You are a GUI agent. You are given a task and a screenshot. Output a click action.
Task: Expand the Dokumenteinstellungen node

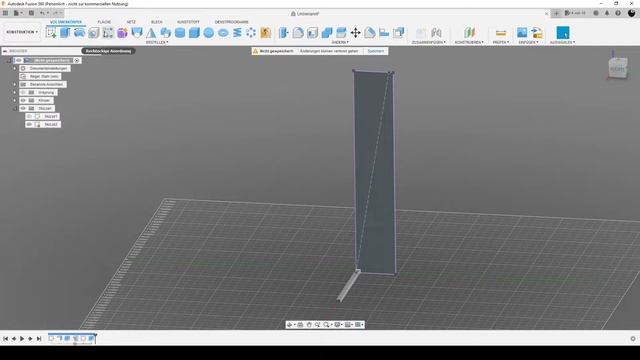(x=15, y=69)
